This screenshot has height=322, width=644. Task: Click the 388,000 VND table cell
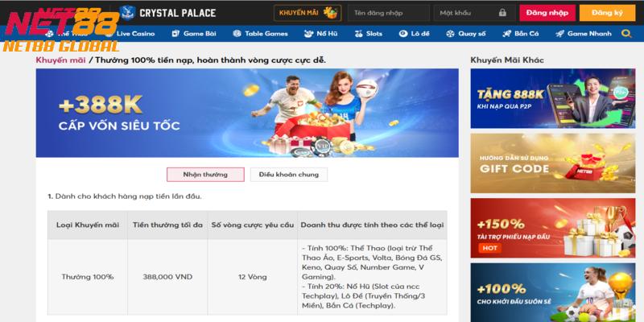click(x=167, y=277)
